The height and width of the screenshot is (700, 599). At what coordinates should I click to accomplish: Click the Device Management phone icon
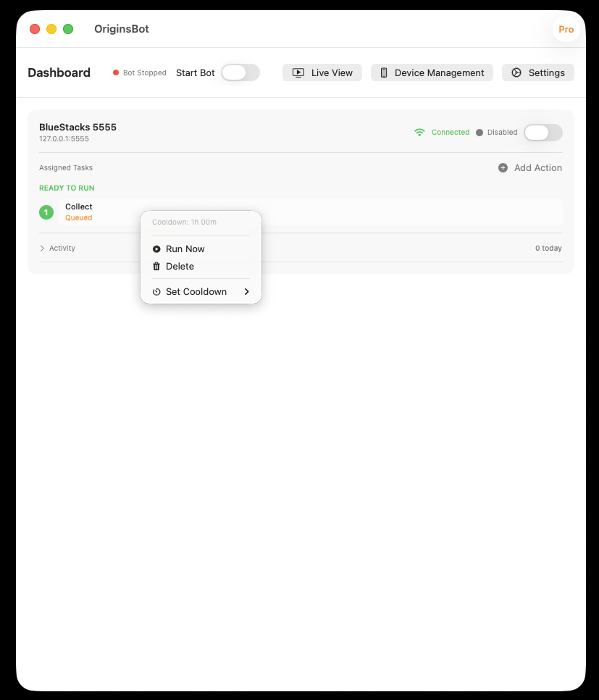pos(383,72)
